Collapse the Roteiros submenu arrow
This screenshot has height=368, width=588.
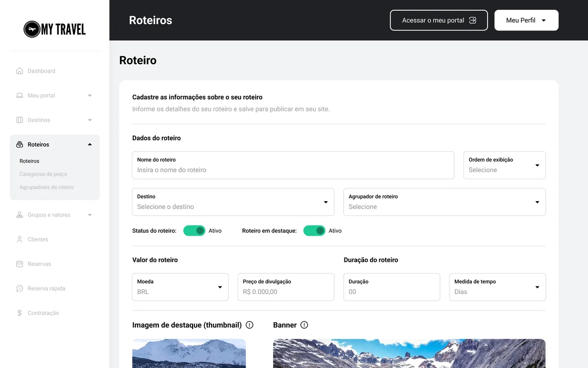[x=90, y=144]
